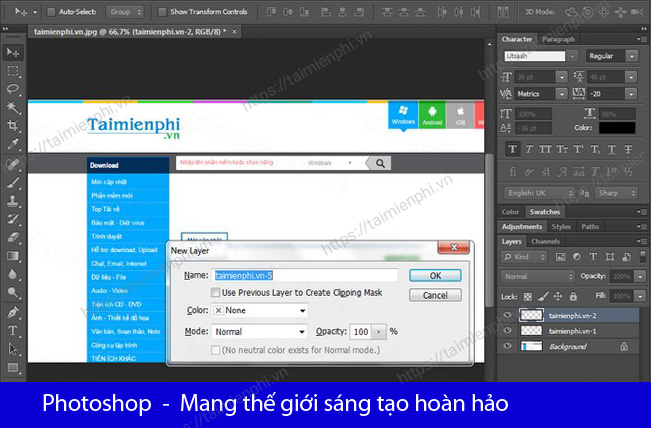Select the Dodge tool
The image size is (651, 428).
coord(13,292)
